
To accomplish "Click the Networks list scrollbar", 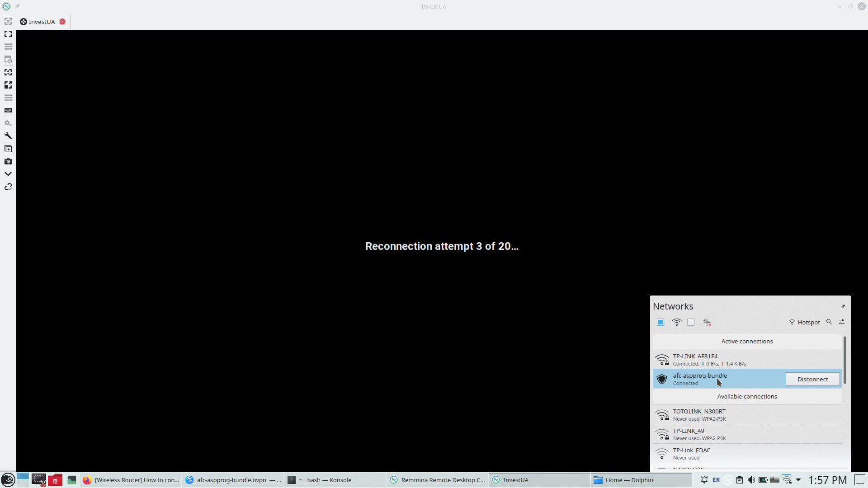I will (844, 360).
